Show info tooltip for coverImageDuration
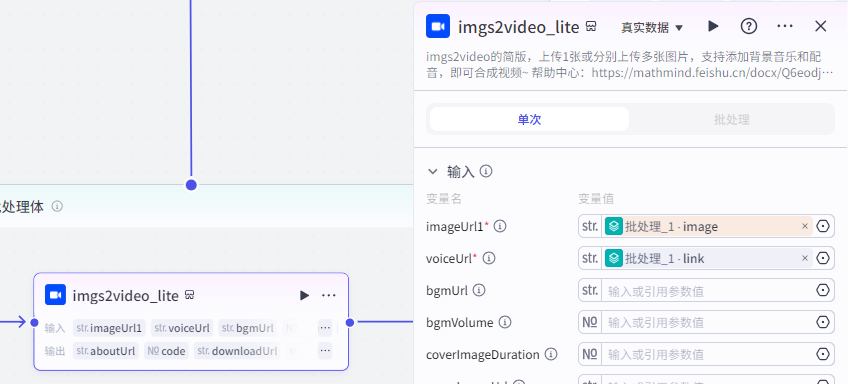The image size is (848, 384). (x=551, y=354)
